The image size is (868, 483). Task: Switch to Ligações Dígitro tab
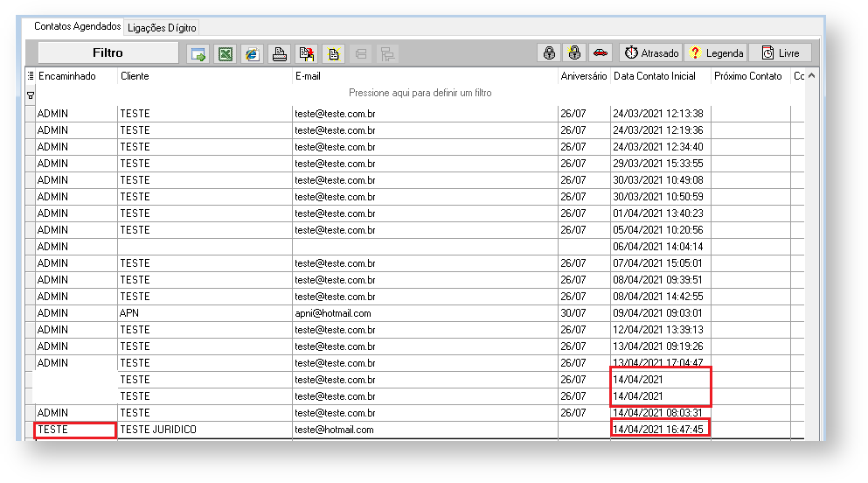[x=162, y=28]
